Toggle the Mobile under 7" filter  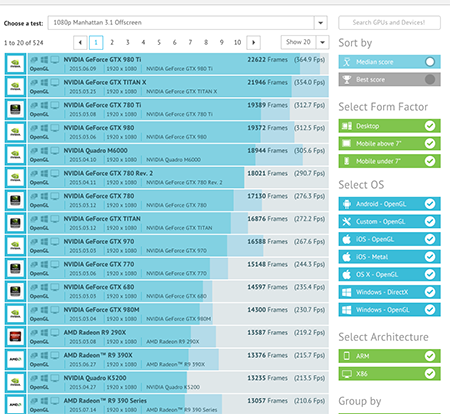pyautogui.click(x=389, y=161)
